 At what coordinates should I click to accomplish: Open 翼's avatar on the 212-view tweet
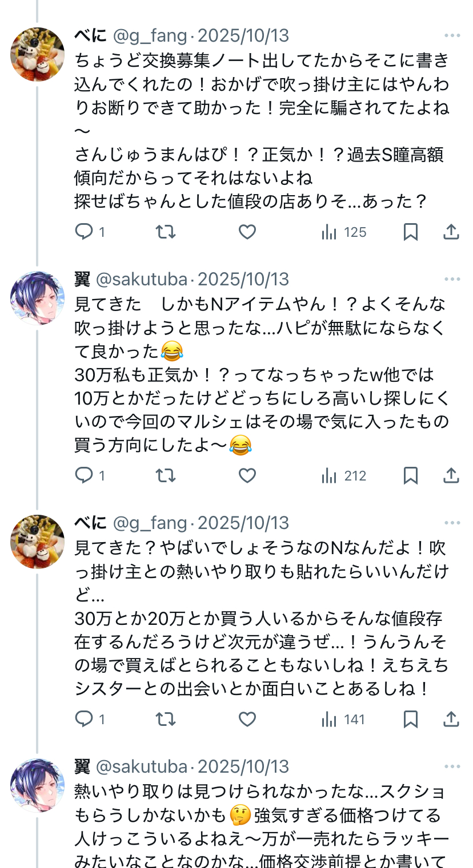tap(38, 298)
